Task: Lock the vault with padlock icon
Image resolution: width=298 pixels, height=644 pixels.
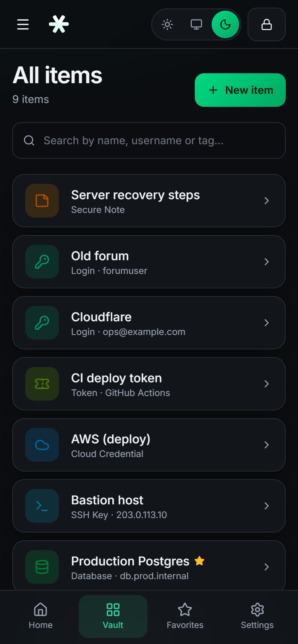Action: click(267, 24)
